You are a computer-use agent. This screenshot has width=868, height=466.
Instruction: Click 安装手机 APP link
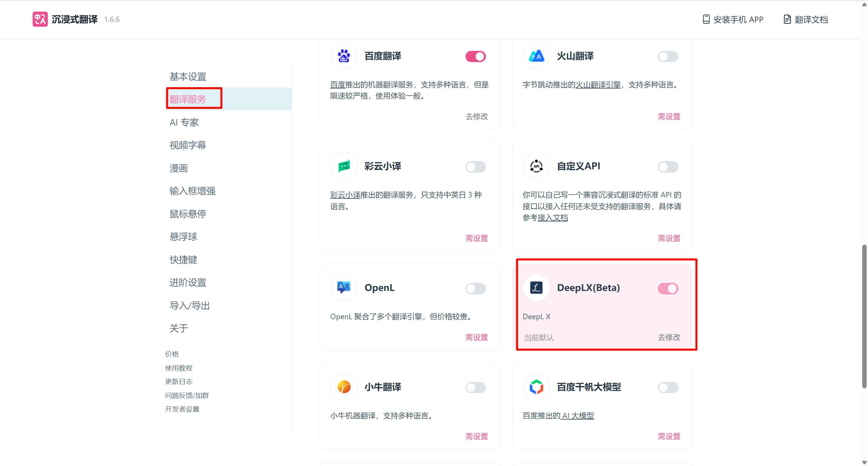(x=733, y=19)
